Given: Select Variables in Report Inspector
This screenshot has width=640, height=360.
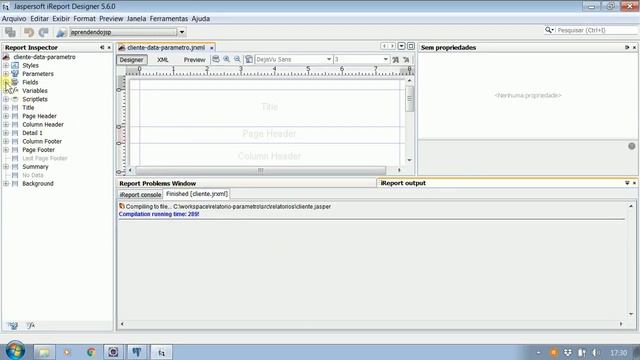Looking at the screenshot, I should click(x=35, y=91).
